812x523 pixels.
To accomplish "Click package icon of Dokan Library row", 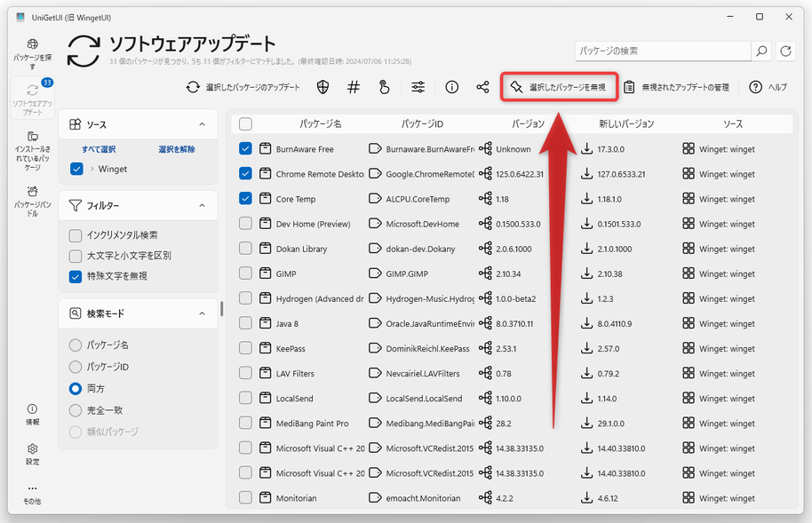I will pyautogui.click(x=265, y=249).
